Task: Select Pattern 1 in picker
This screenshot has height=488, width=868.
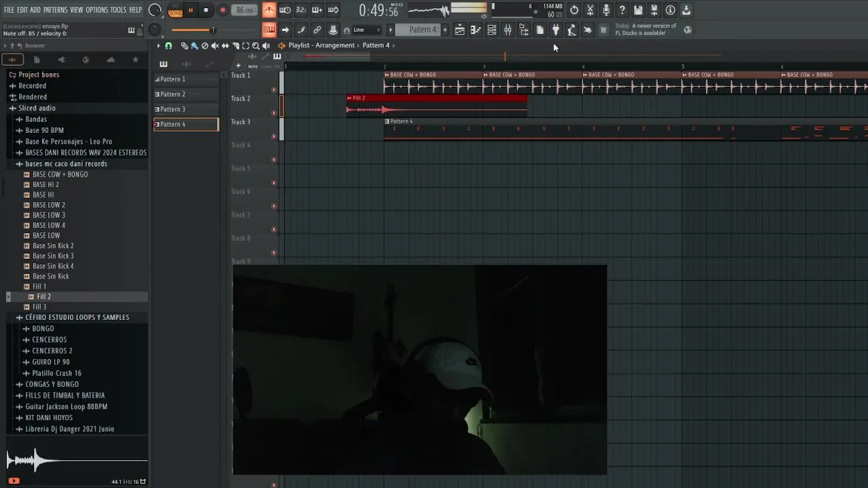Action: [x=186, y=79]
